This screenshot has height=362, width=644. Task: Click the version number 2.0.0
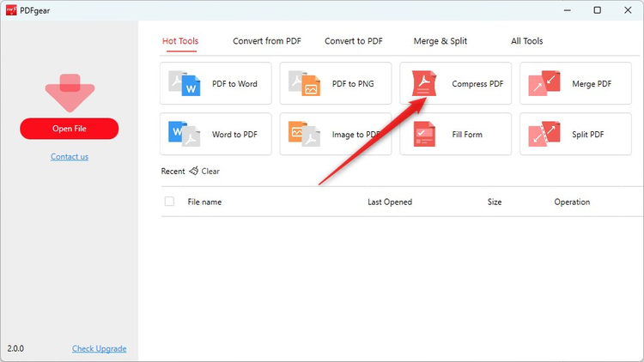(x=15, y=348)
